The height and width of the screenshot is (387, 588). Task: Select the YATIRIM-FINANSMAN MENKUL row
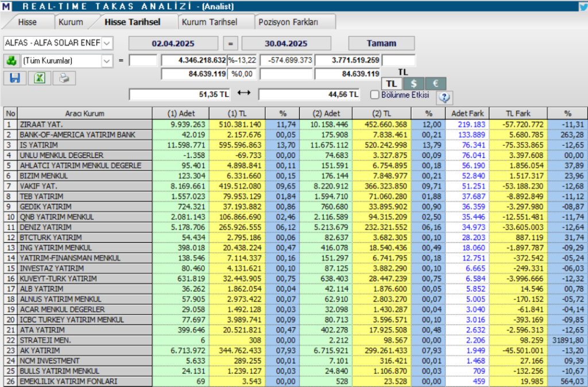click(x=296, y=258)
